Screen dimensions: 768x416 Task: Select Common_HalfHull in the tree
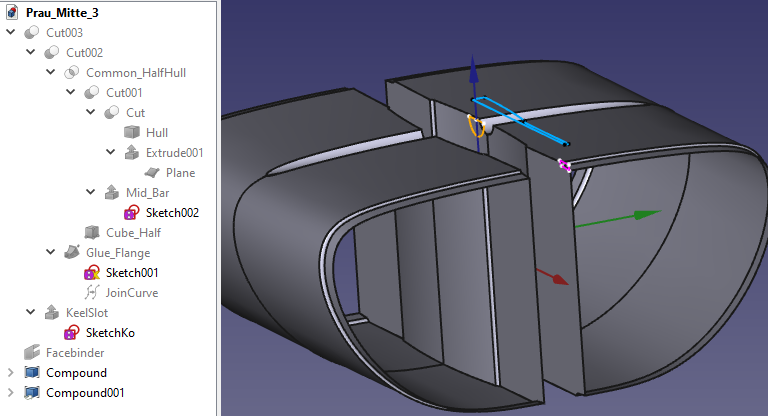click(x=136, y=73)
